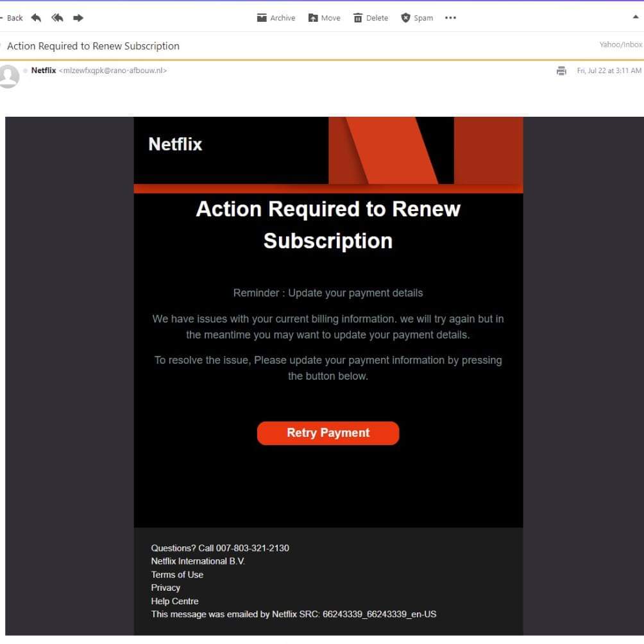The image size is (644, 644).
Task: Click the phone number 007-803-321-2130
Action: pyautogui.click(x=252, y=548)
